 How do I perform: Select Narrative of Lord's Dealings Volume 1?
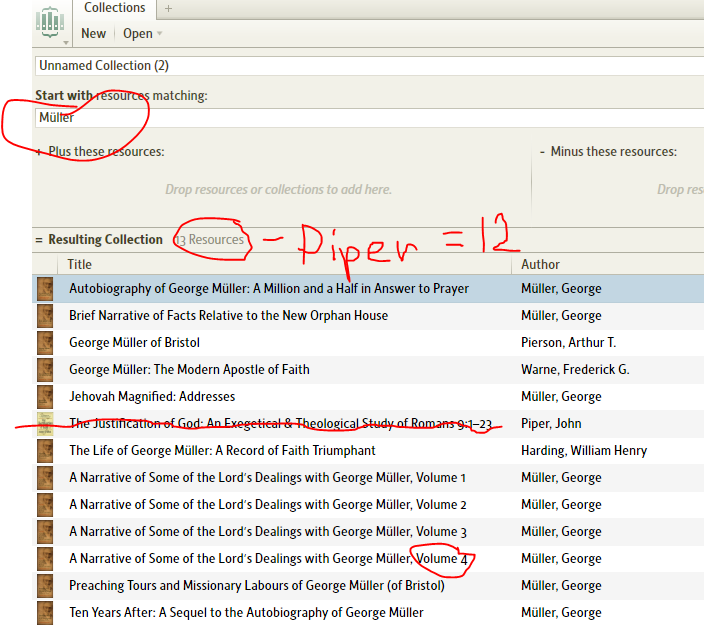(x=268, y=477)
